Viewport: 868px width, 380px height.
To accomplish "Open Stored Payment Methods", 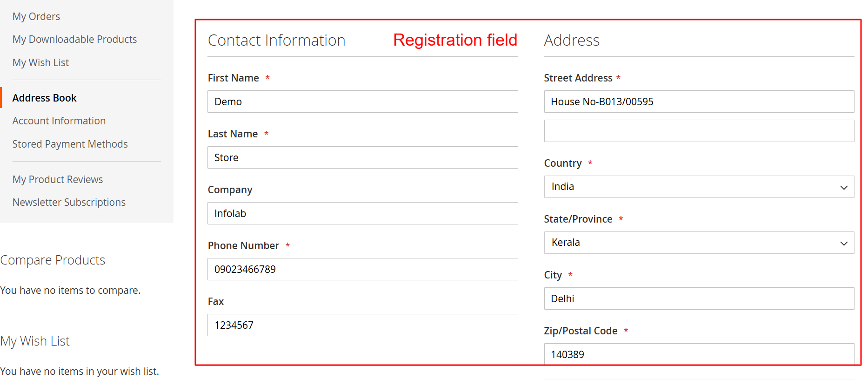I will (x=70, y=144).
